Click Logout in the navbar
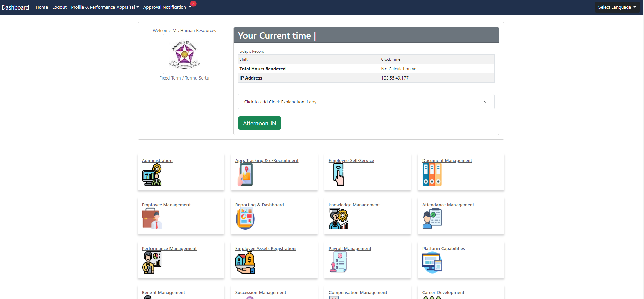Image resolution: width=644 pixels, height=299 pixels. (x=59, y=7)
